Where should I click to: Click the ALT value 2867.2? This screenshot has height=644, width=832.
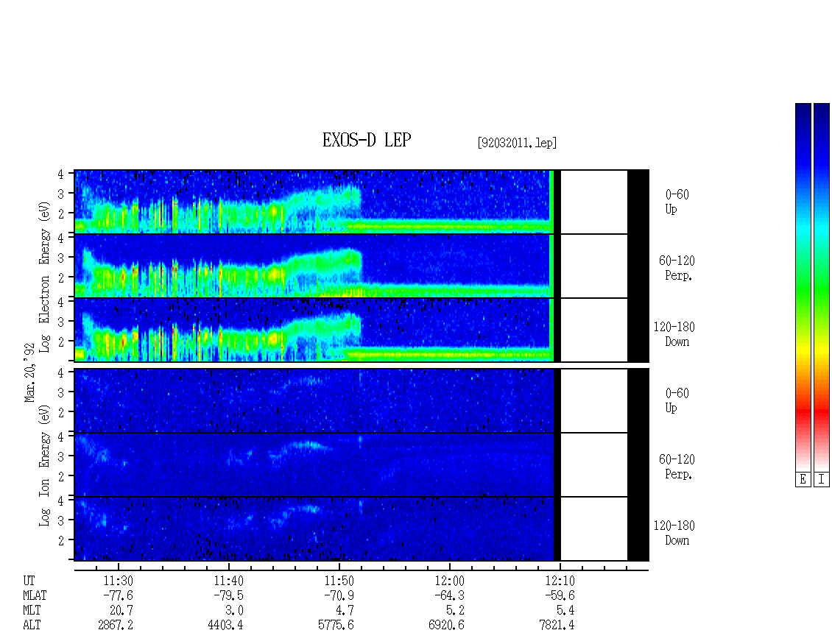116,626
